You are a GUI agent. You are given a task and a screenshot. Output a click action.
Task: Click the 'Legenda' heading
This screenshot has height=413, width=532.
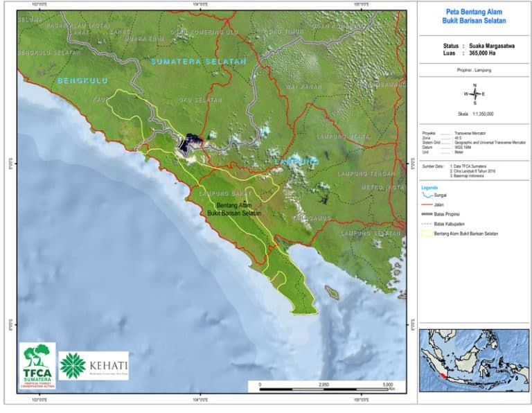429,188
